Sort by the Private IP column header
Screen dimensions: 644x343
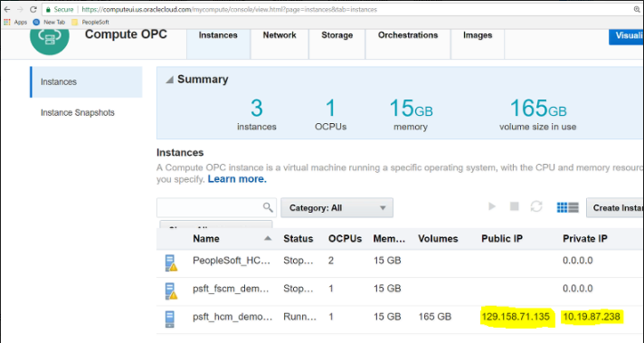[585, 239]
